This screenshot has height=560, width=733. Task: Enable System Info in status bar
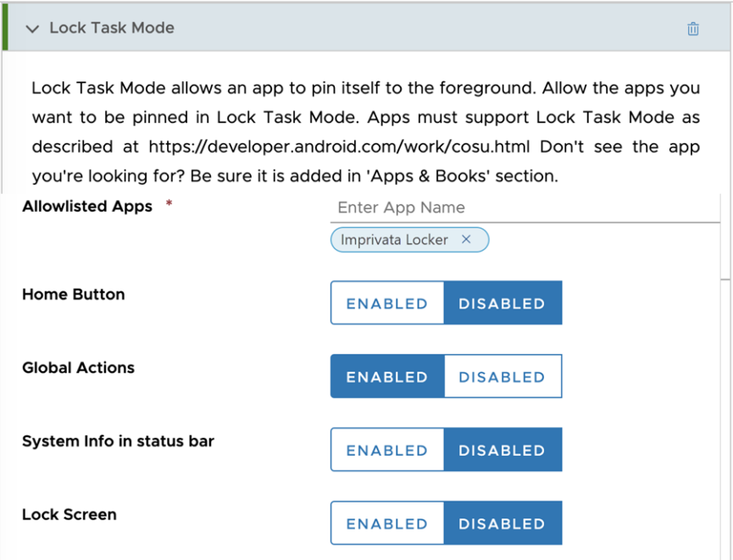[x=386, y=450]
